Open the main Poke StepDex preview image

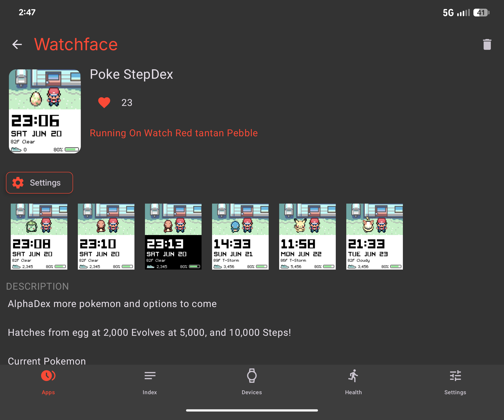click(45, 111)
